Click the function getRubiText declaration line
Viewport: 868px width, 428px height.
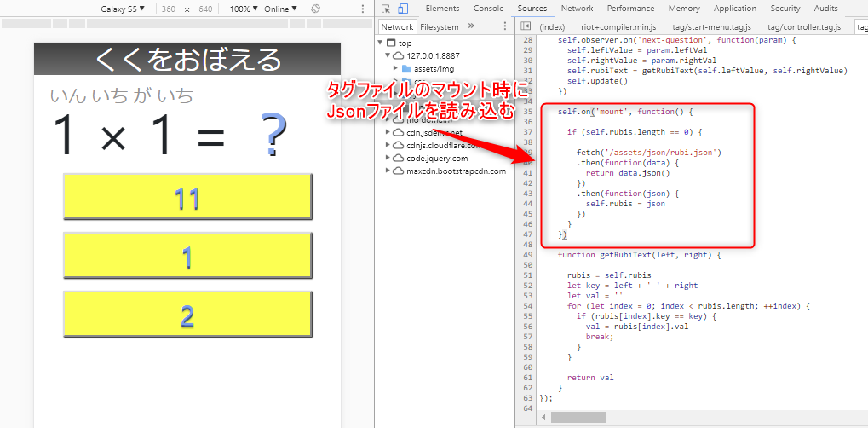[x=640, y=255]
